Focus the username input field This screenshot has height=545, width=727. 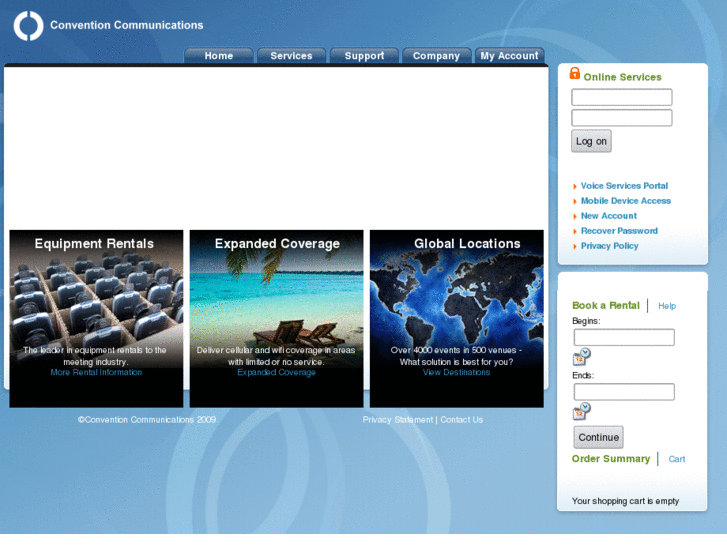click(621, 98)
